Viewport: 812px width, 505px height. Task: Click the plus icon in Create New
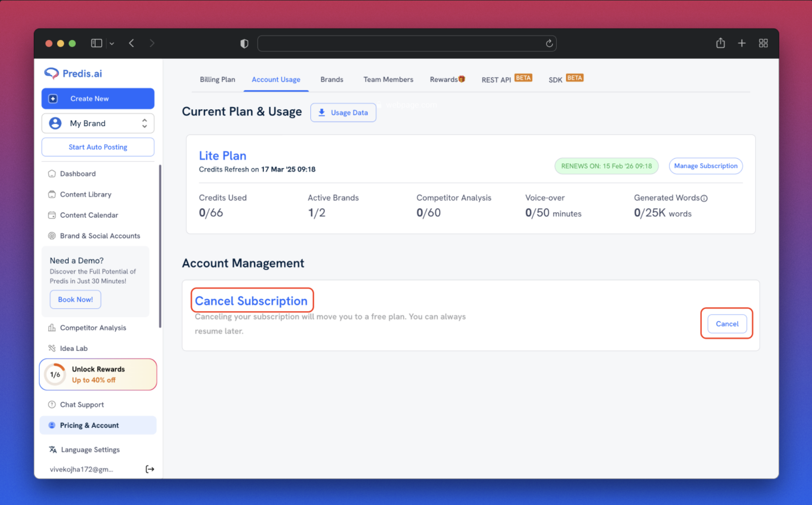point(53,98)
